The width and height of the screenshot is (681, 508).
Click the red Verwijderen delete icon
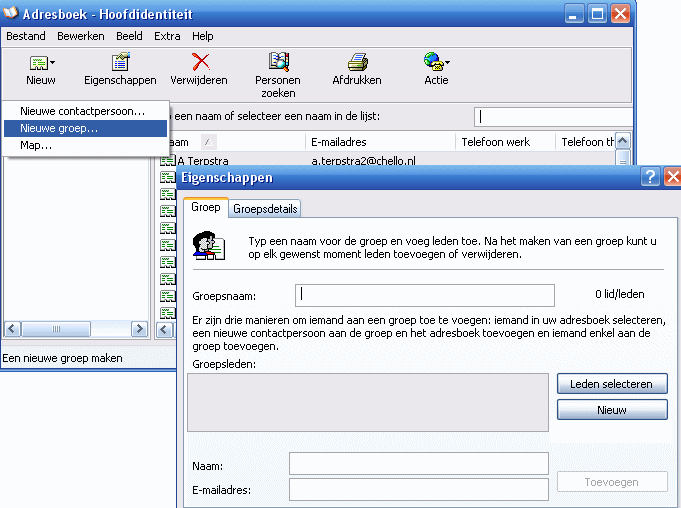point(199,63)
